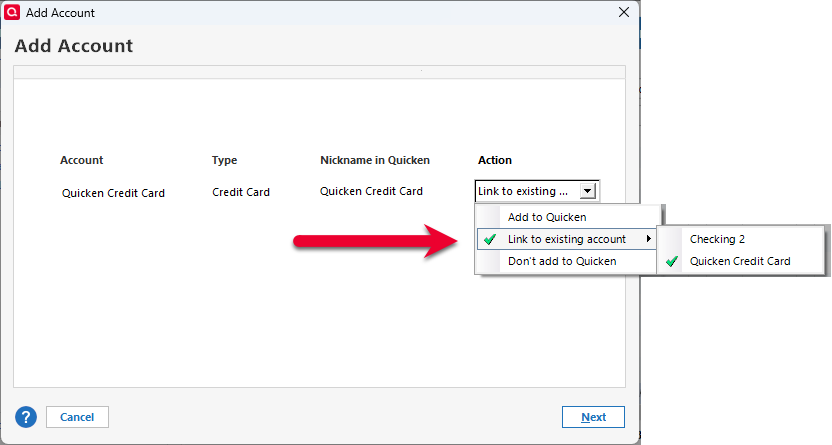832x445 pixels.
Task: Click the 'Link to existing ...' combo box
Action: tap(537, 191)
